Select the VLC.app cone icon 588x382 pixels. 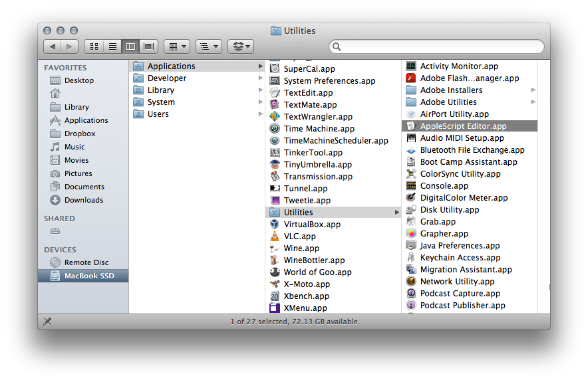[x=275, y=237]
